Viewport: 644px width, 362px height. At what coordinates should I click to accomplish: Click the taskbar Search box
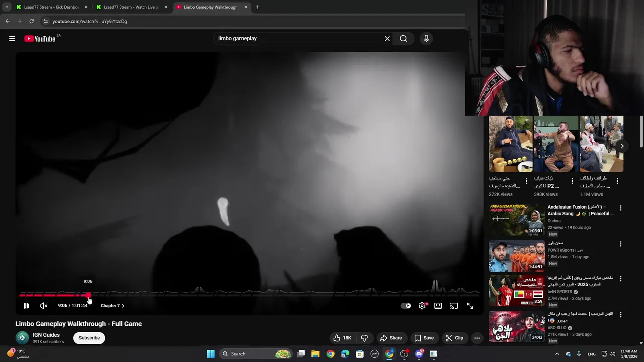[x=257, y=354]
